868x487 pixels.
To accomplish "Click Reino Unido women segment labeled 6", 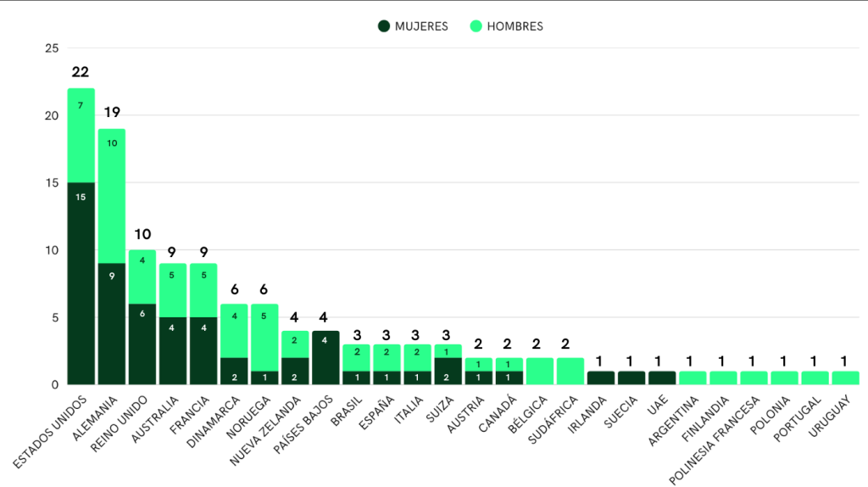I will (142, 344).
